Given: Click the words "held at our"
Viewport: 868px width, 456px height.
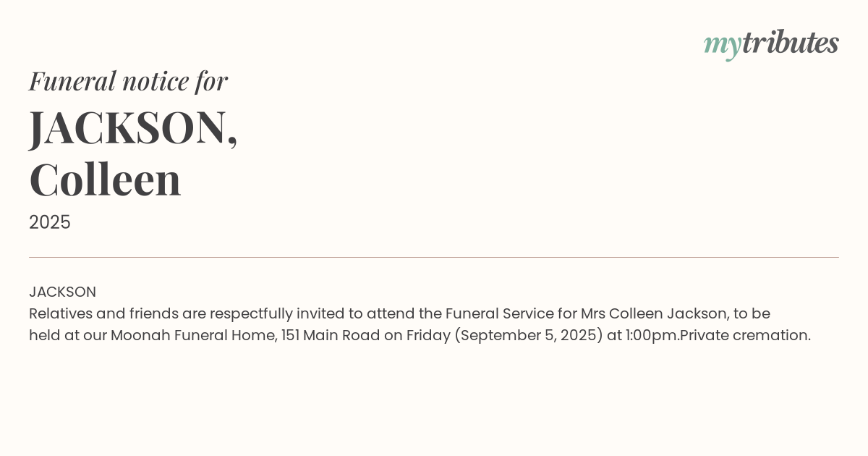Looking at the screenshot, I should tap(67, 335).
